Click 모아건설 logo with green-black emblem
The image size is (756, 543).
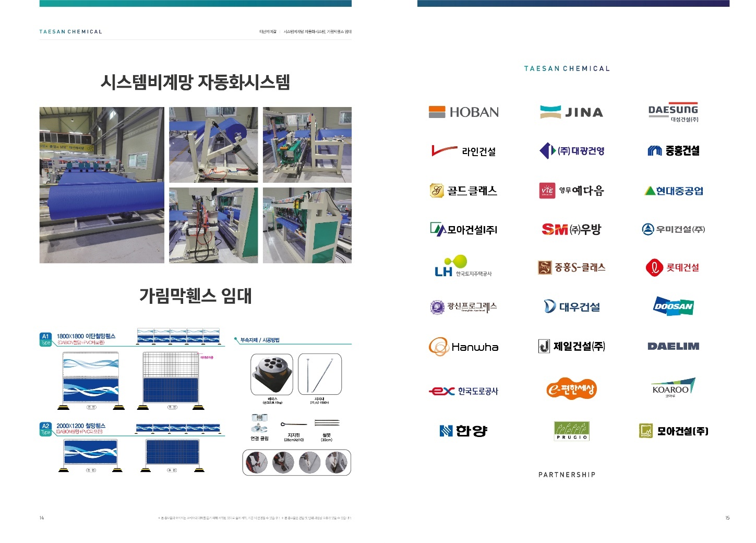[463, 229]
